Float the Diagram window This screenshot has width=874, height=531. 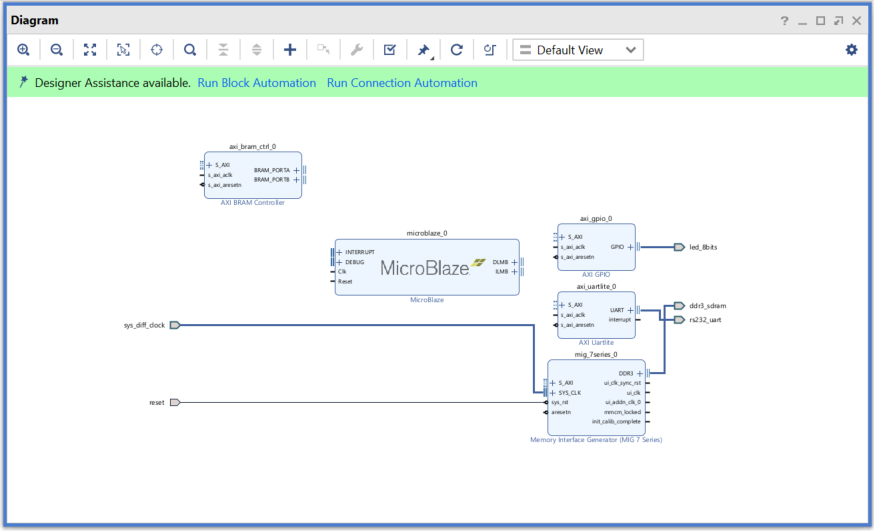point(838,21)
